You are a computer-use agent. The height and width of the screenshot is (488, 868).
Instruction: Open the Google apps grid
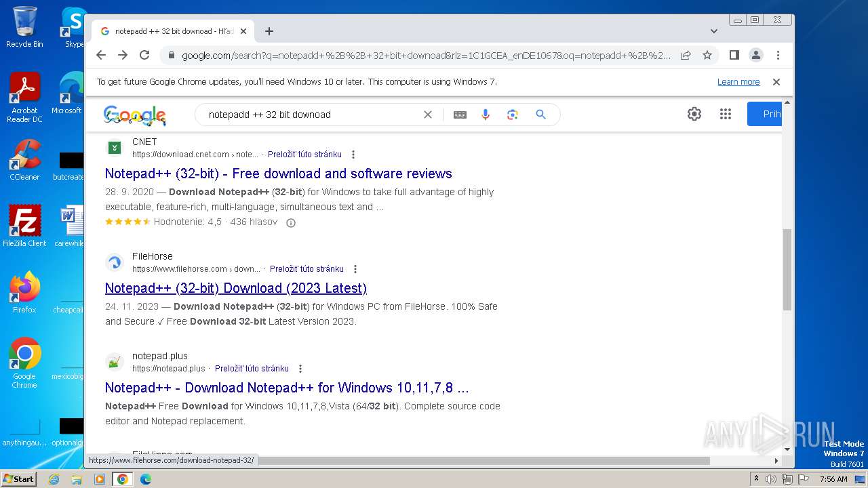726,114
